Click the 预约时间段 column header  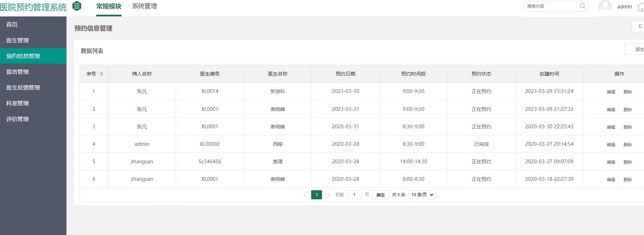413,74
